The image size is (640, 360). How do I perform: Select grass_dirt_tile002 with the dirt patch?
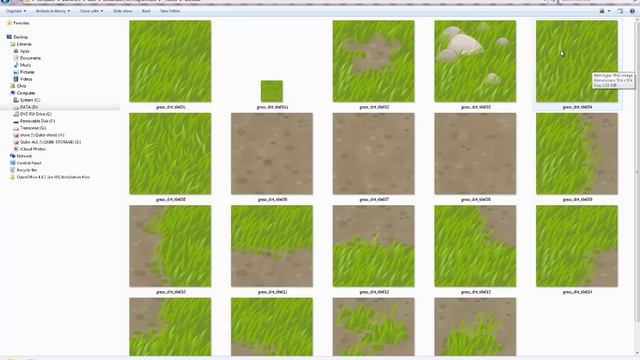point(373,61)
